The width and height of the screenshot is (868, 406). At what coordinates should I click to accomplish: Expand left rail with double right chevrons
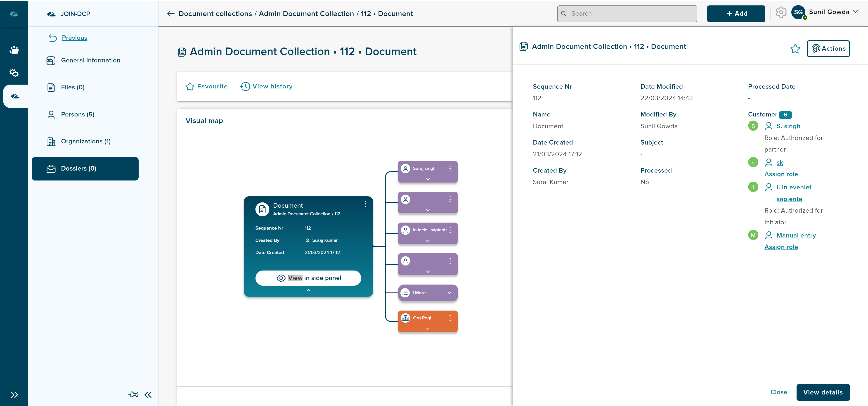(x=14, y=394)
